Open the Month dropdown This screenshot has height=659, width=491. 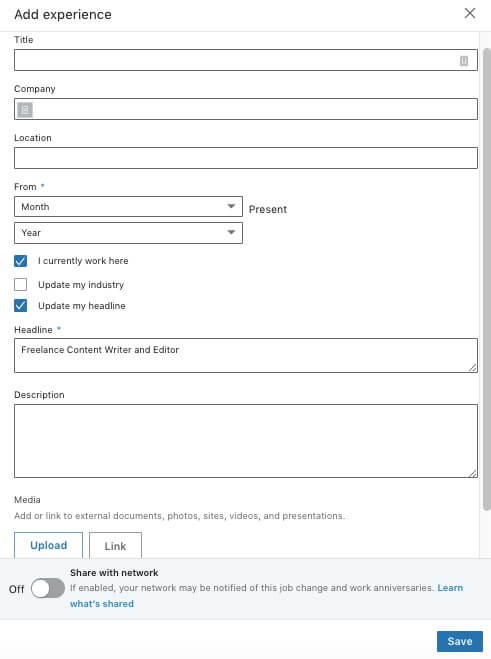pyautogui.click(x=128, y=206)
